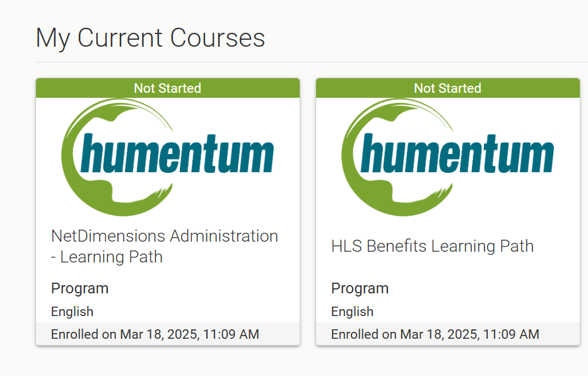Click the Not Started banner on NetDimensions card
Image resolution: width=588 pixels, height=376 pixels.
pos(167,88)
